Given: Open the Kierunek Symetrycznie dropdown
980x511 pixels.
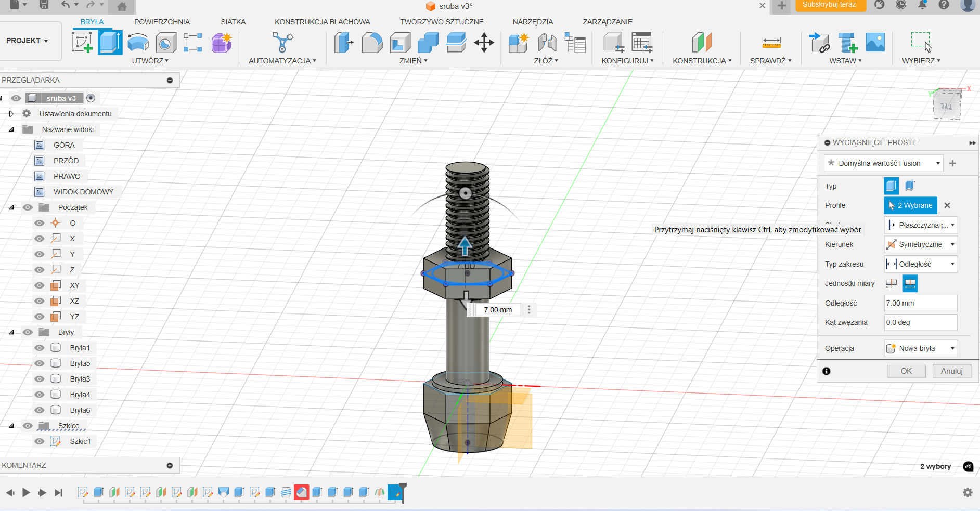Looking at the screenshot, I should coord(921,244).
